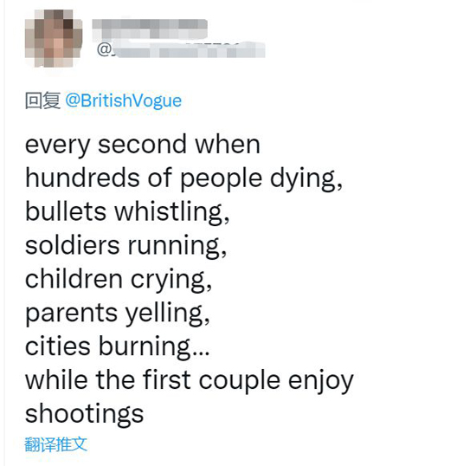Click the word "children" in the tweet
Viewport: 476px width, 466px height.
tap(74, 279)
